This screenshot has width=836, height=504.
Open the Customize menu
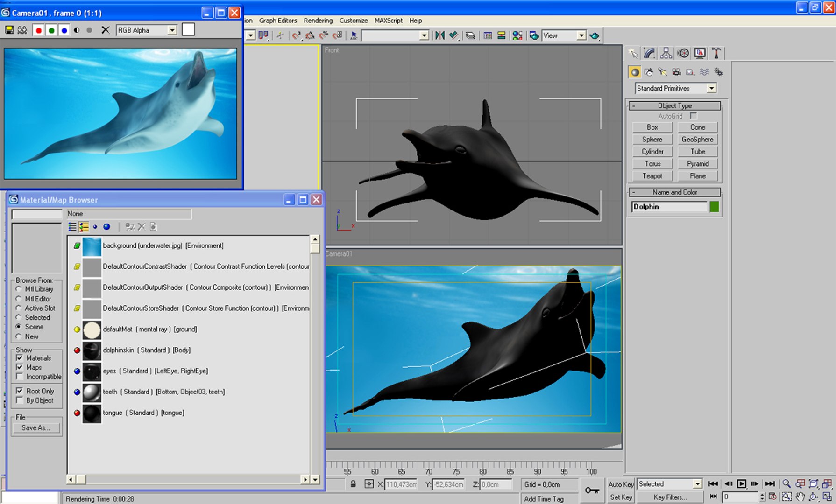coord(354,21)
